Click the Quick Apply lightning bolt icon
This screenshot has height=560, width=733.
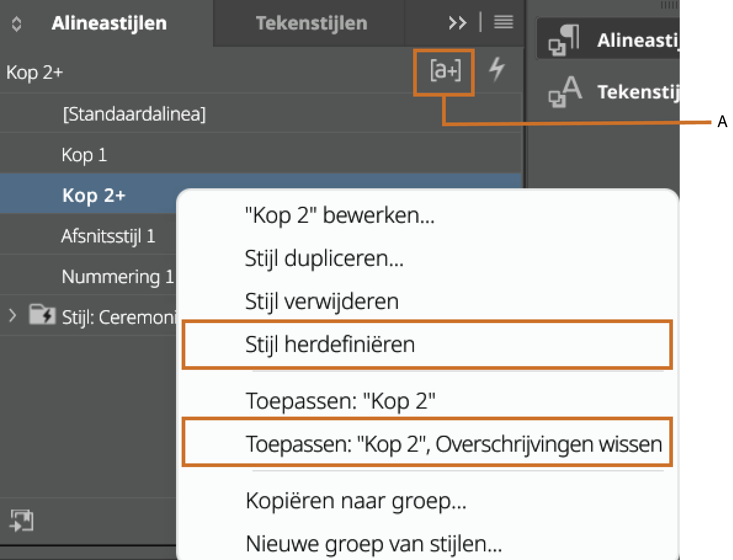[x=496, y=69]
